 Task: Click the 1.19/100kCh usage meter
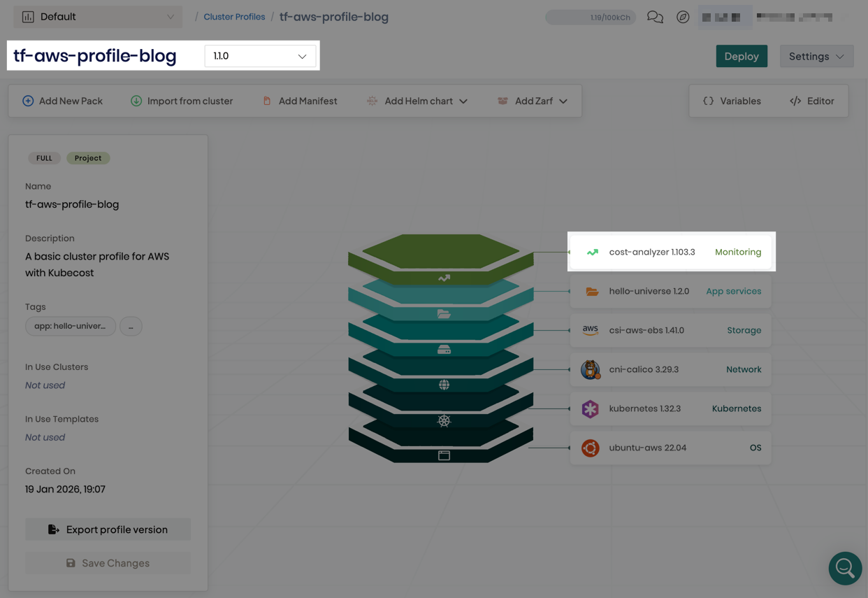[x=591, y=17]
